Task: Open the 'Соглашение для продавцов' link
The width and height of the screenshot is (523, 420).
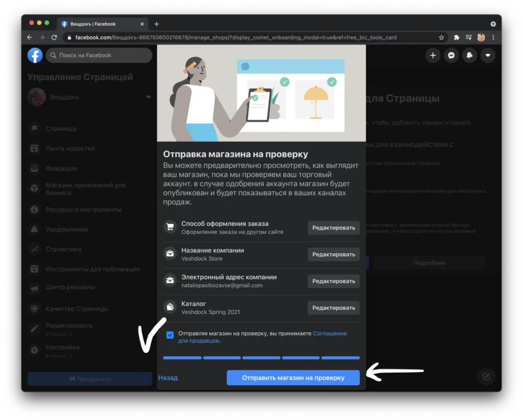Action: coord(263,337)
